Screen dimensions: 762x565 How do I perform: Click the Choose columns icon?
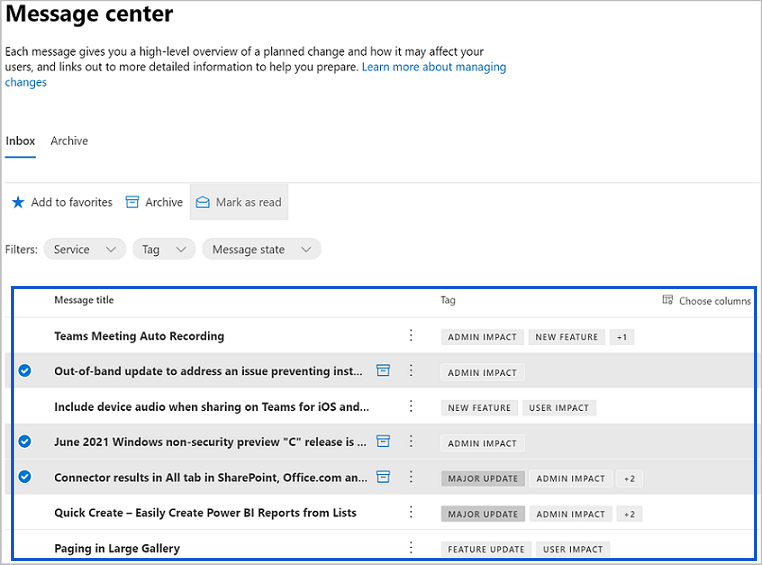(x=668, y=300)
